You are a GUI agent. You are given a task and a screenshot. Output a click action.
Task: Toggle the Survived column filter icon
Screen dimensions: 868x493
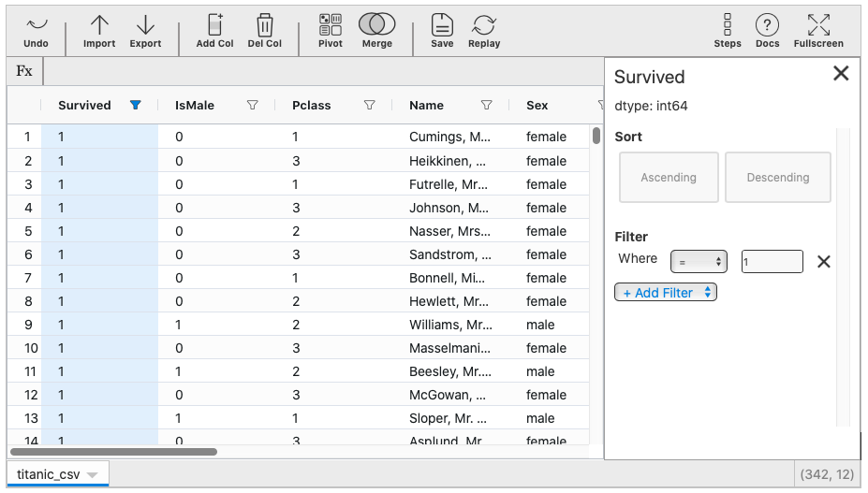(136, 106)
